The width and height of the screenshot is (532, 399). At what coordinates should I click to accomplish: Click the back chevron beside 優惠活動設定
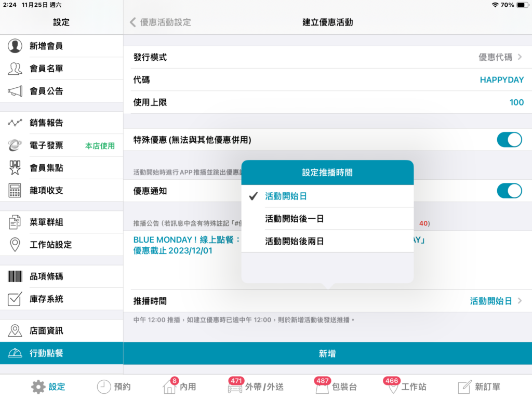tap(133, 22)
